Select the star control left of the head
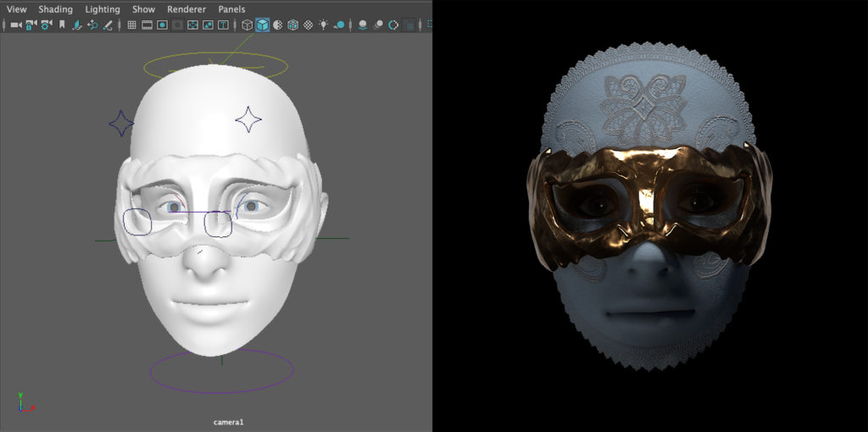The width and height of the screenshot is (868, 432). point(121,123)
